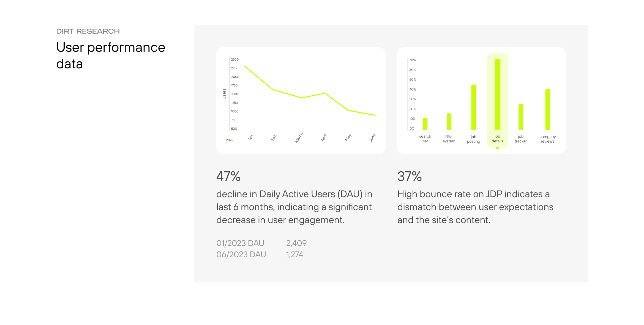Click the 2022 year label
Image resolution: width=644 pixels, height=325 pixels.
(230, 140)
